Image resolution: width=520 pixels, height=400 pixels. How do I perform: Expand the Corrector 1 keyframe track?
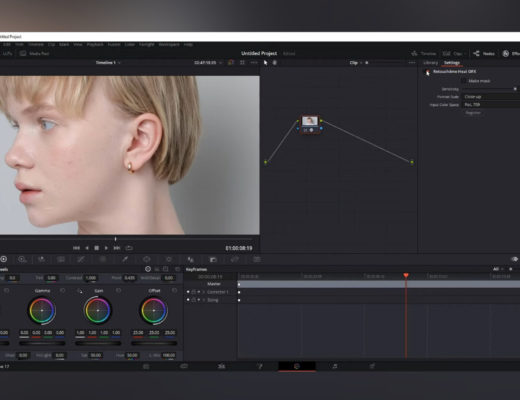coord(204,292)
